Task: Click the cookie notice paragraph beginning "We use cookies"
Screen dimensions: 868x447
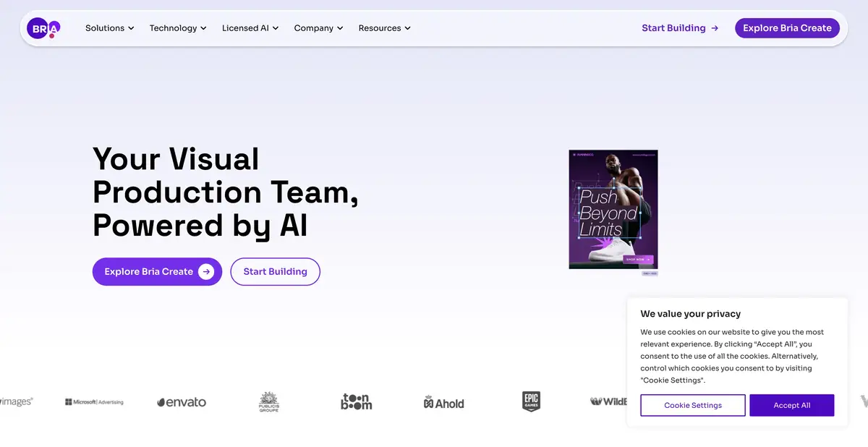Action: 732,356
